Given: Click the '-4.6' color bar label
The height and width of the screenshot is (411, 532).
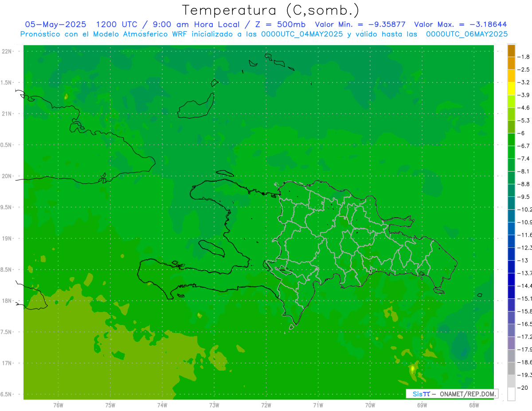Looking at the screenshot, I should 524,108.
